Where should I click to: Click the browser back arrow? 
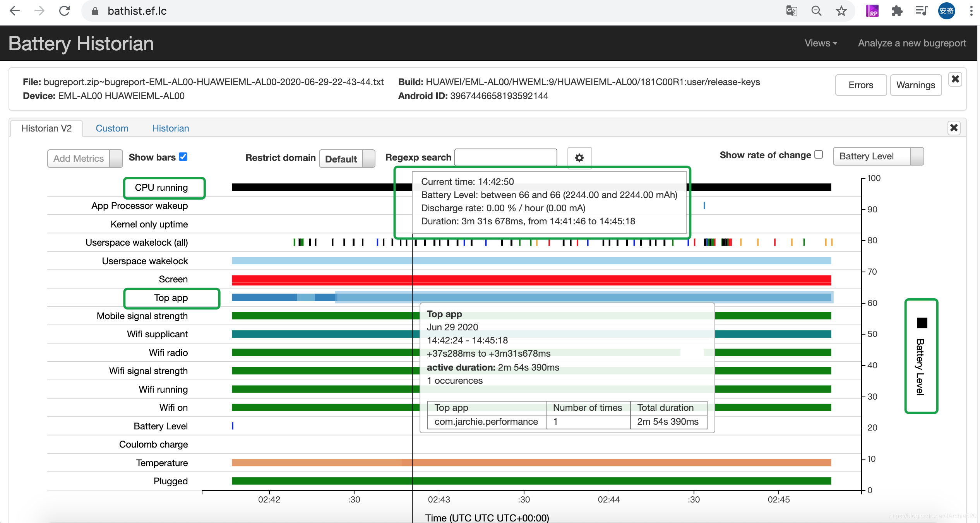click(15, 11)
